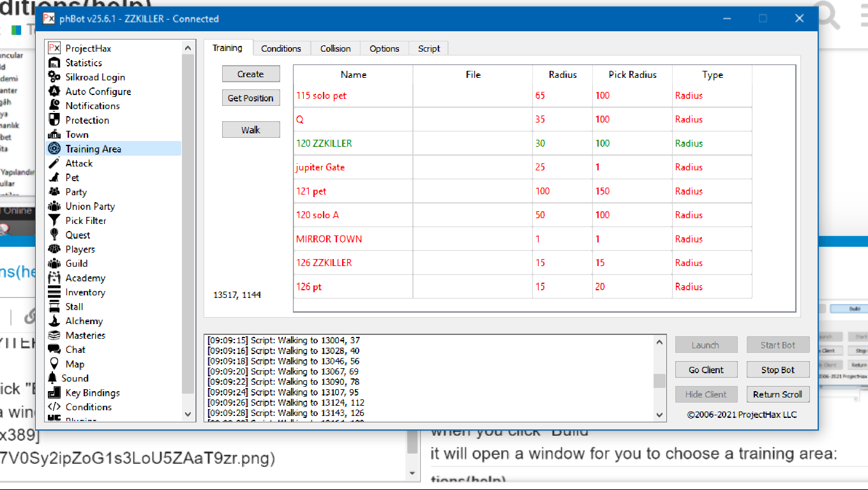
Task: Click the Pet icon in the sidebar
Action: [54, 177]
